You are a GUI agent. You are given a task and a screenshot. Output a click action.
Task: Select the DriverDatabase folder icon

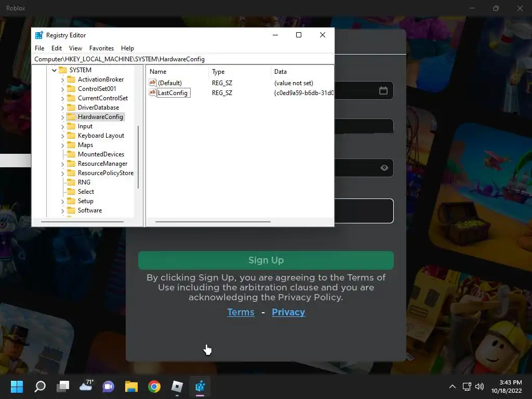pyautogui.click(x=71, y=107)
